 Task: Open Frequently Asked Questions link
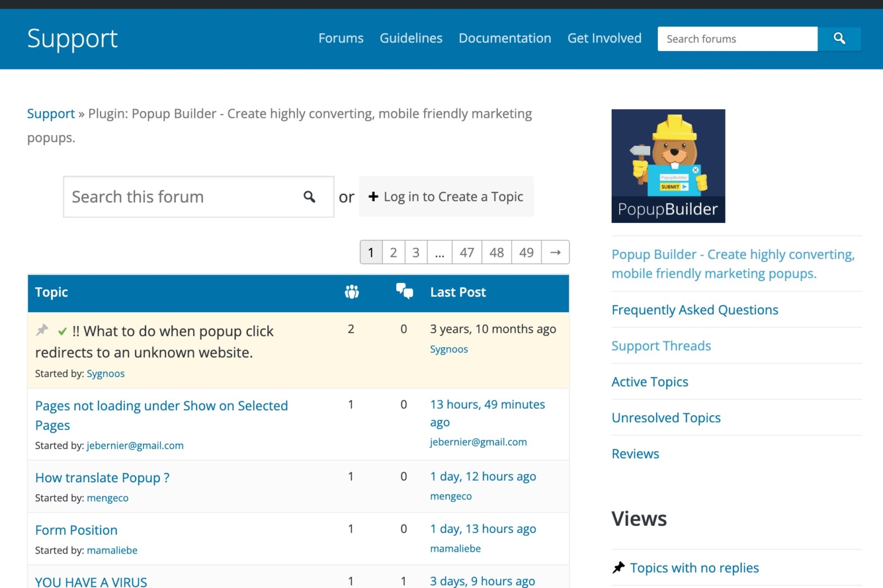coord(695,310)
